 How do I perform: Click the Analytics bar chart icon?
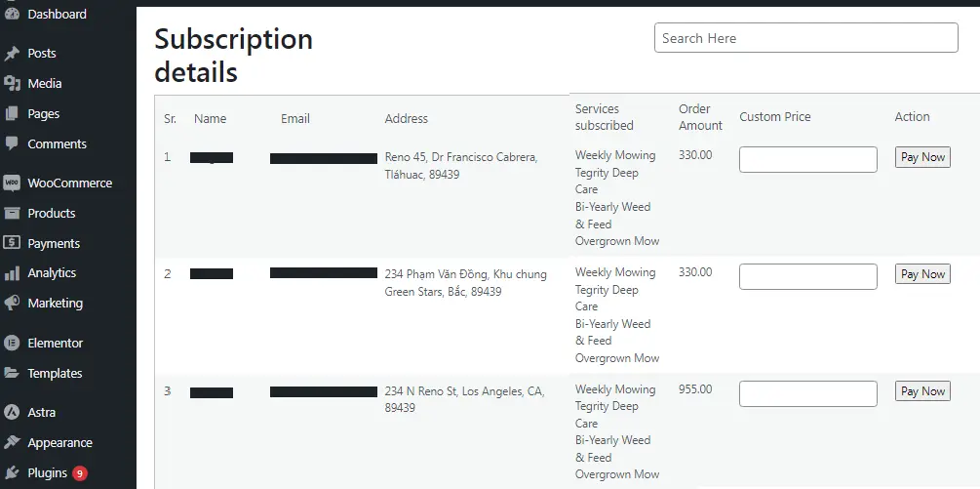point(12,273)
